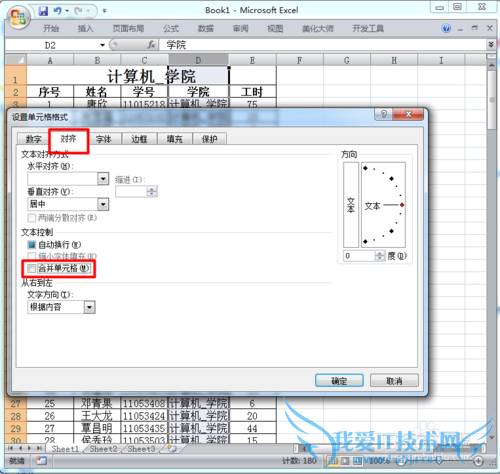Select row header 27
This screenshot has height=474, width=500.
[x=16, y=404]
